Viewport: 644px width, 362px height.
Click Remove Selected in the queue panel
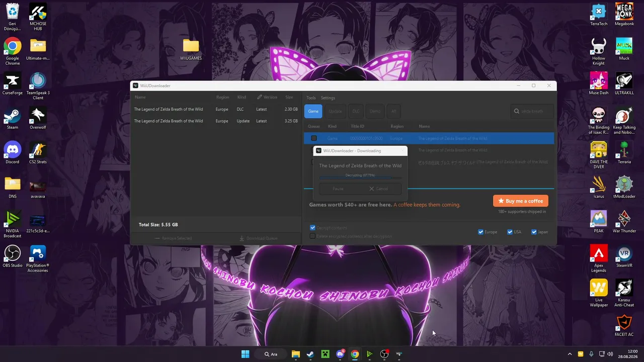point(173,238)
